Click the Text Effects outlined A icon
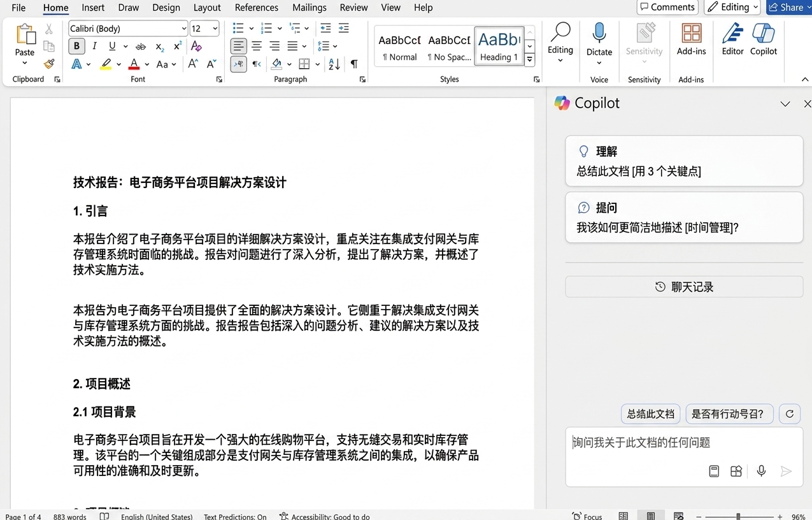The width and height of the screenshot is (812, 520). tap(76, 64)
